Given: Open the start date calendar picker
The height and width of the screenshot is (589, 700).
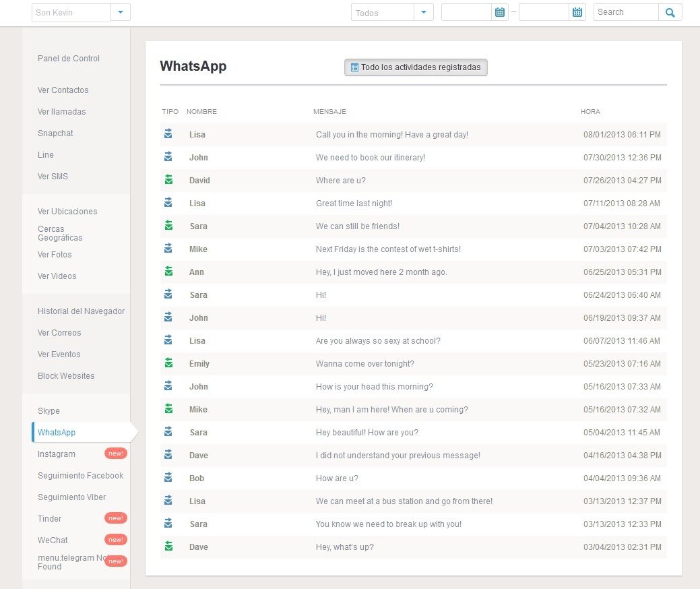Looking at the screenshot, I should [499, 13].
